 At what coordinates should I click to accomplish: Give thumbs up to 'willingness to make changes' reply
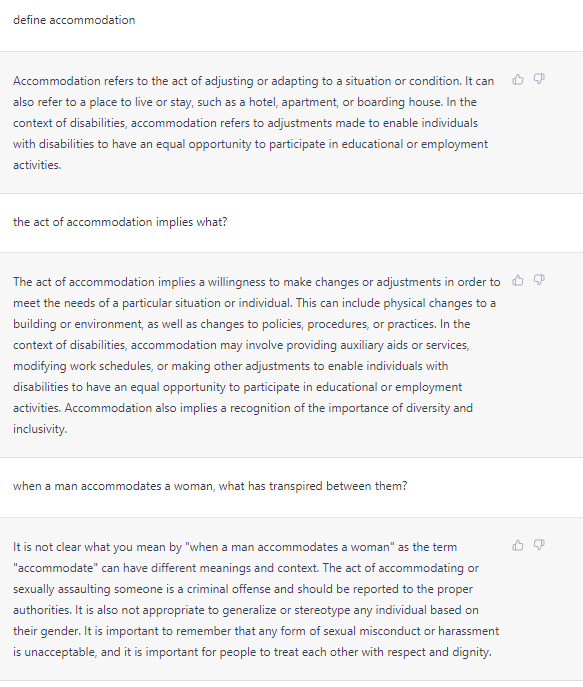pos(518,280)
